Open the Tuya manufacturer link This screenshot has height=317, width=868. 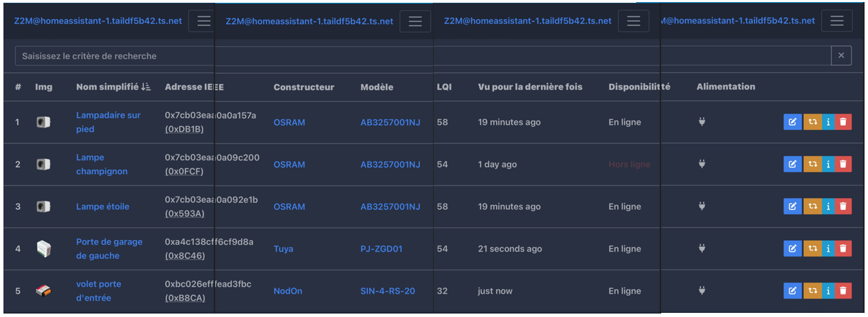283,249
